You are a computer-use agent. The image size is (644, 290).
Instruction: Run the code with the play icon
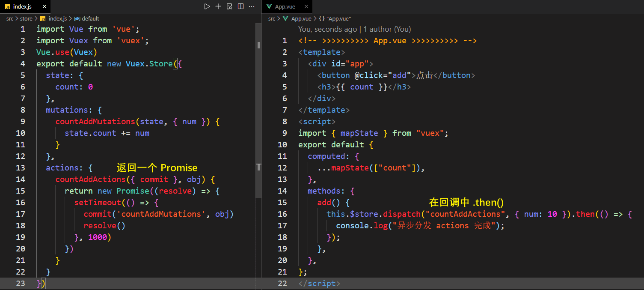(x=207, y=6)
